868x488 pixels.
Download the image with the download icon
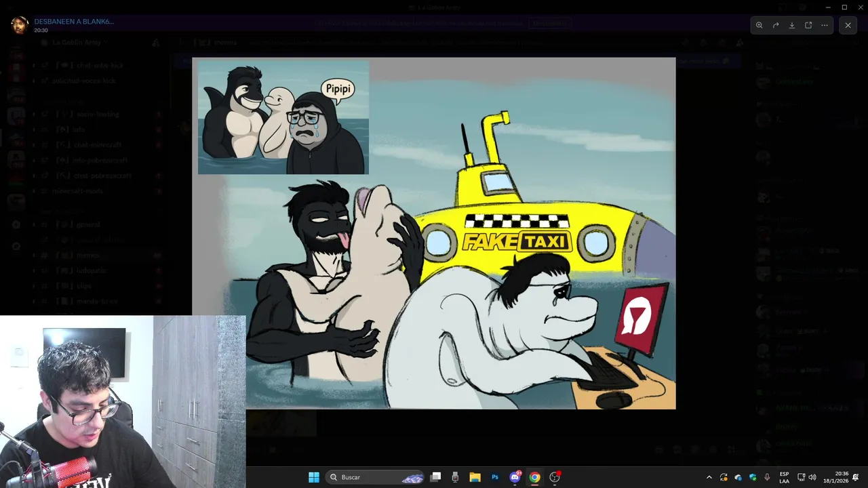[x=792, y=25]
